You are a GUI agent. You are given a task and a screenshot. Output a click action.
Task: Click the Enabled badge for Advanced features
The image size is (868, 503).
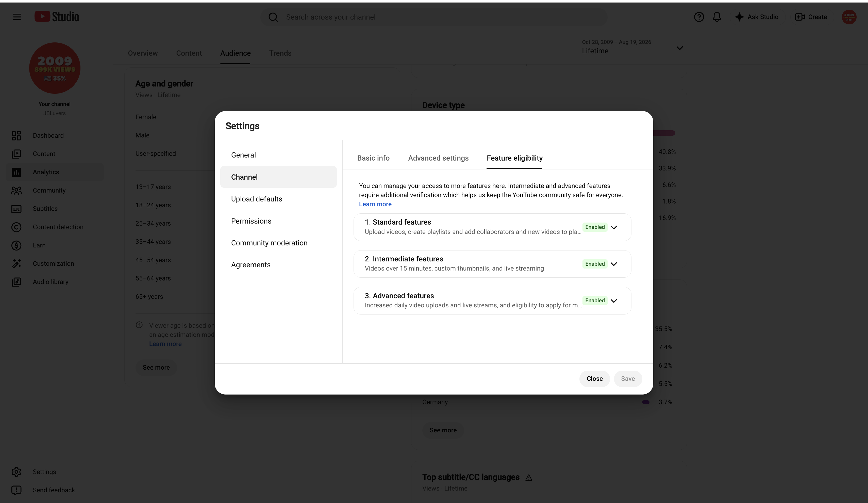(595, 300)
